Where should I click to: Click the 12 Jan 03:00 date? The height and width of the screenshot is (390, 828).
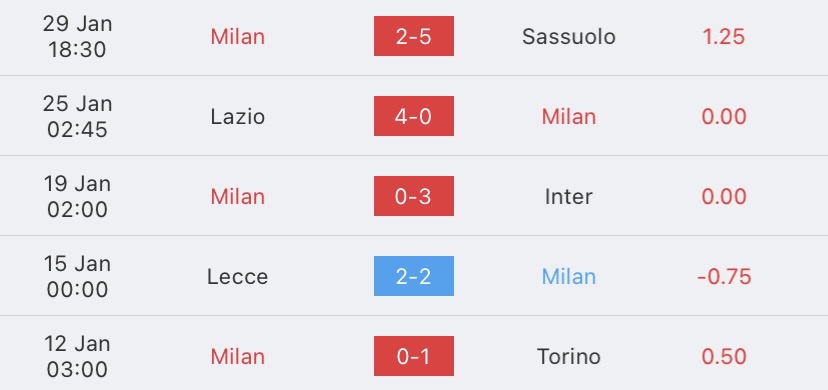(x=78, y=357)
